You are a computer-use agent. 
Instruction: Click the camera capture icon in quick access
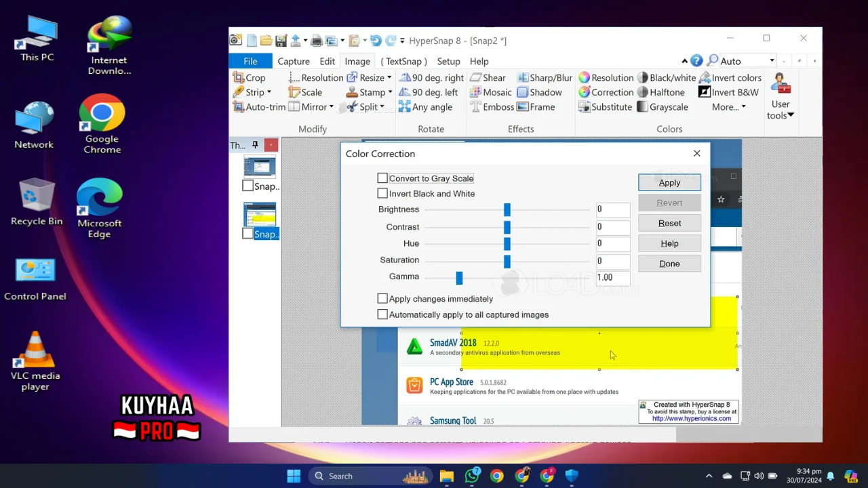click(235, 41)
